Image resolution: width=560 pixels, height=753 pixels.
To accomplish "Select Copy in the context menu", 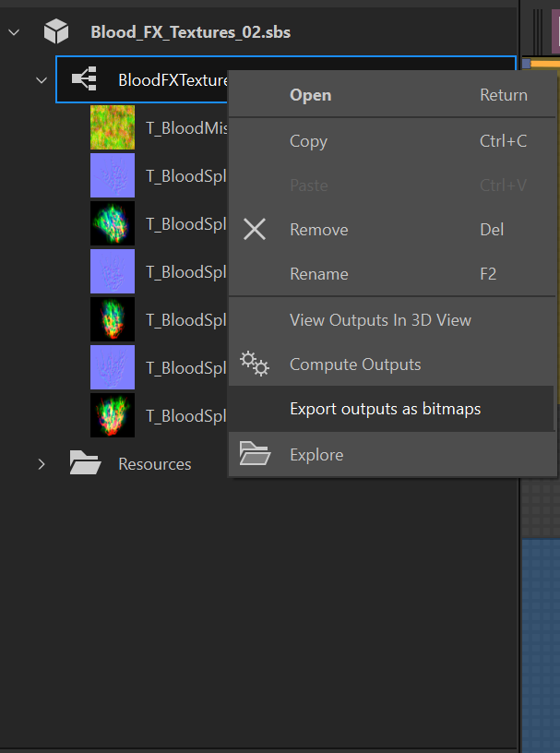I will (308, 141).
